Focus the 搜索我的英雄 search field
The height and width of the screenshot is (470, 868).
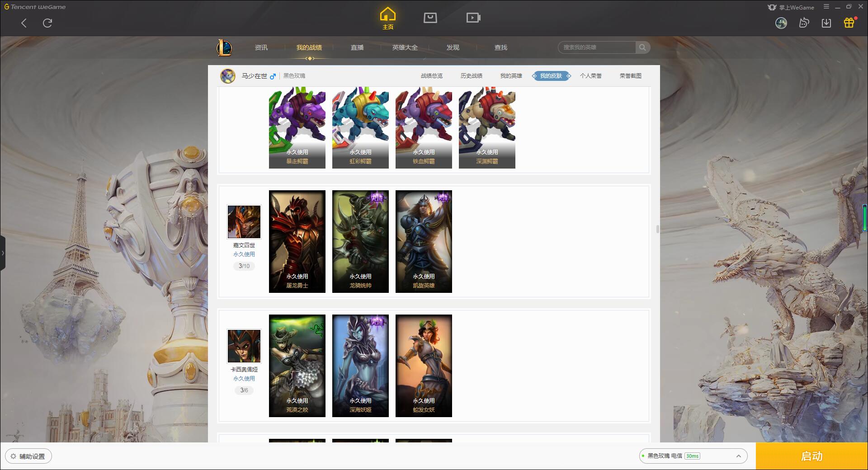point(597,47)
